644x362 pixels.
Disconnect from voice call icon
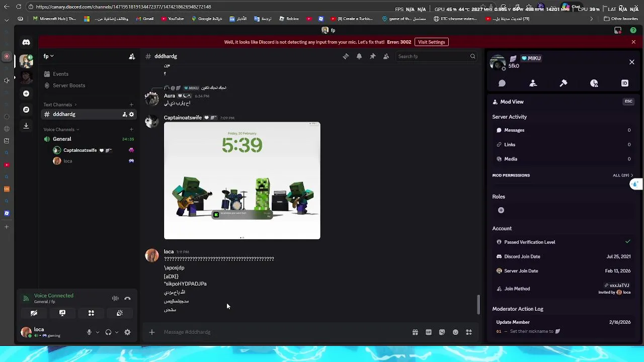coord(127,299)
